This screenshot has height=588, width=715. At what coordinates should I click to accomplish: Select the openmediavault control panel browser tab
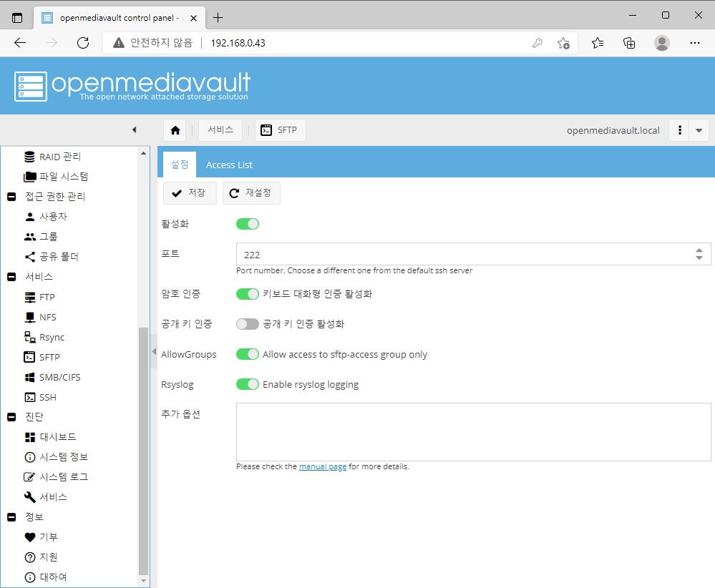coord(120,18)
